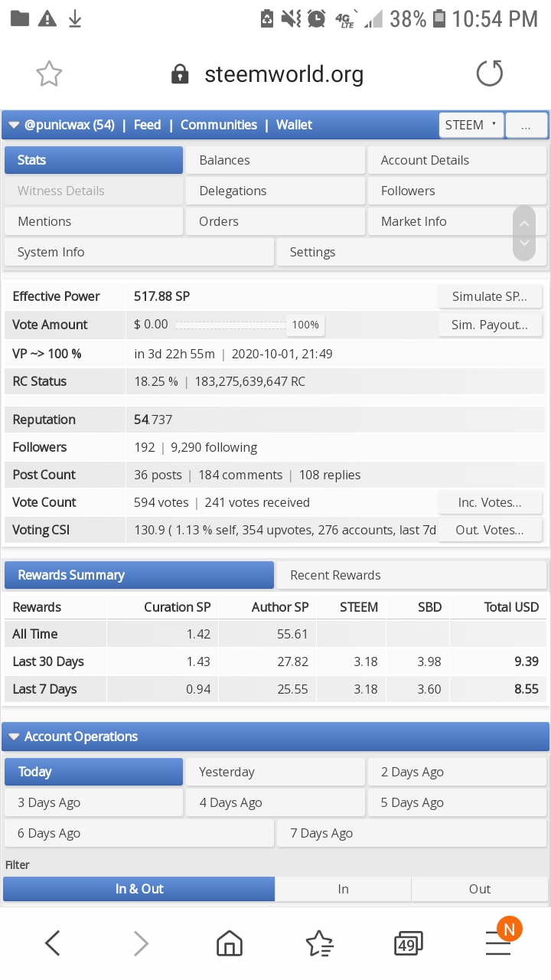Show operations from 3 Days Ago
This screenshot has height=980, width=551.
[x=94, y=802]
